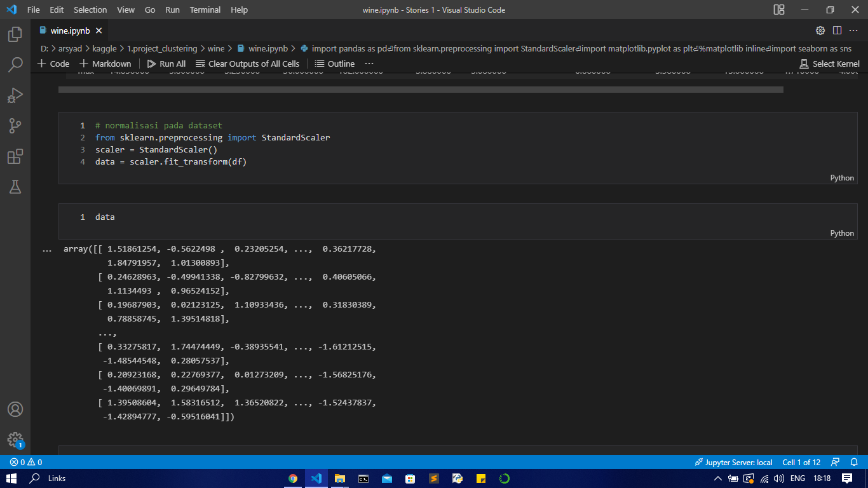Image resolution: width=868 pixels, height=488 pixels.
Task: Click 'kaggle' breadcrumb segment
Action: 105,48
